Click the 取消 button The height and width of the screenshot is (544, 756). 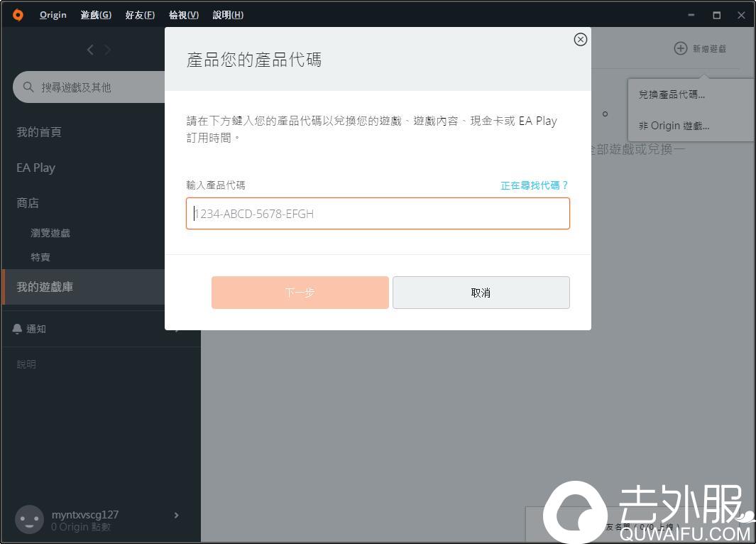(x=481, y=293)
